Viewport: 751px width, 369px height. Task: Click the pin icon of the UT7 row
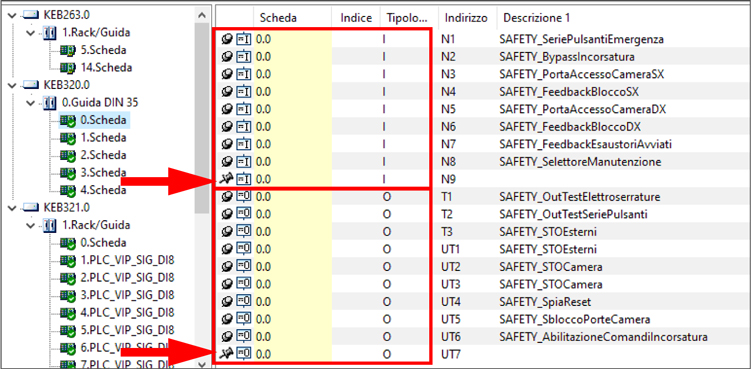point(227,355)
